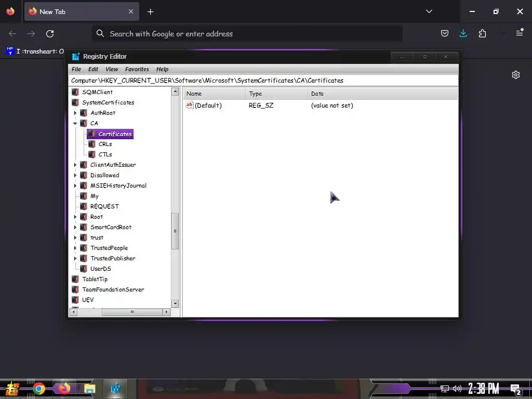Sort values by the Data column header
This screenshot has height=399, width=532.
click(383, 94)
